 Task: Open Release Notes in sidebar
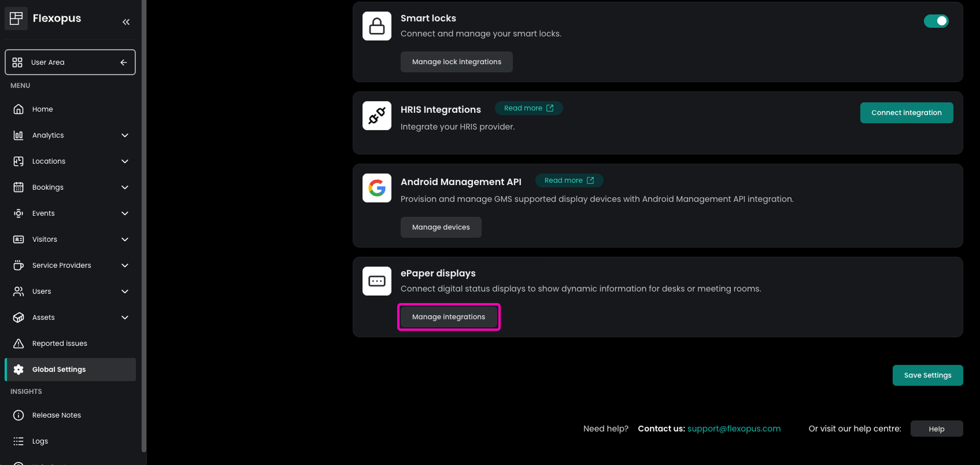coord(70,415)
